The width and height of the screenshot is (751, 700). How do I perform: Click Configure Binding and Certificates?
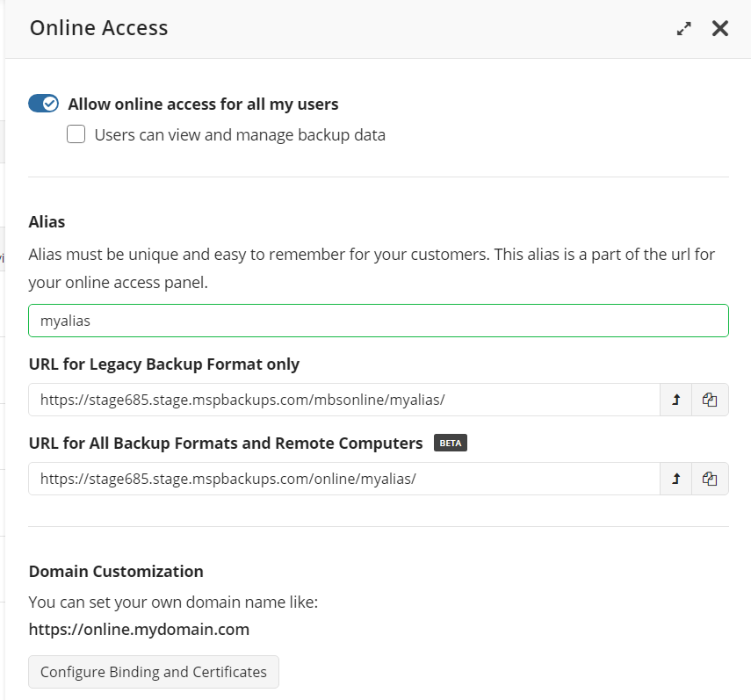click(153, 671)
